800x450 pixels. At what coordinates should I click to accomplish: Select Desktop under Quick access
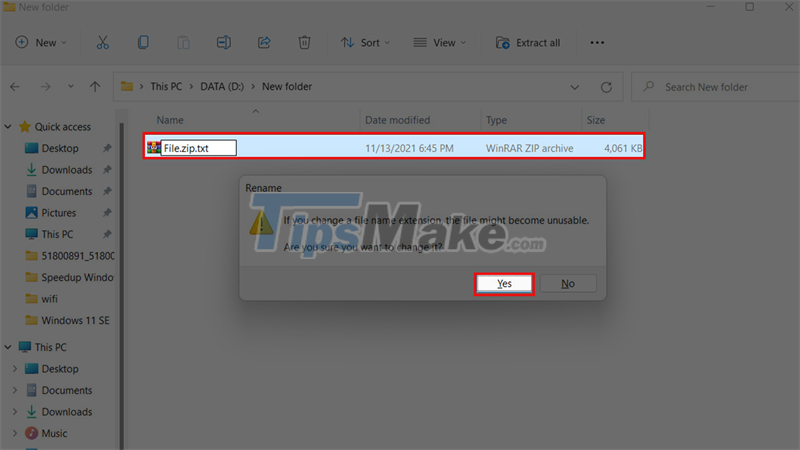60,148
